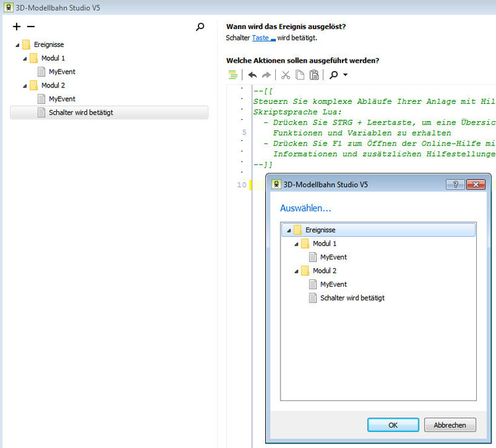Screen dimensions: 496x448
Task: Select Modul 1 label in dialog tree
Action: [325, 244]
